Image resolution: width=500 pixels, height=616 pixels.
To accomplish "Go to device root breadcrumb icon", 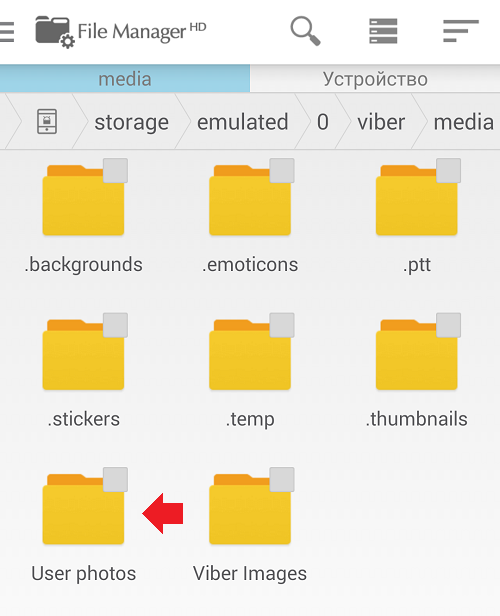I will pos(47,122).
